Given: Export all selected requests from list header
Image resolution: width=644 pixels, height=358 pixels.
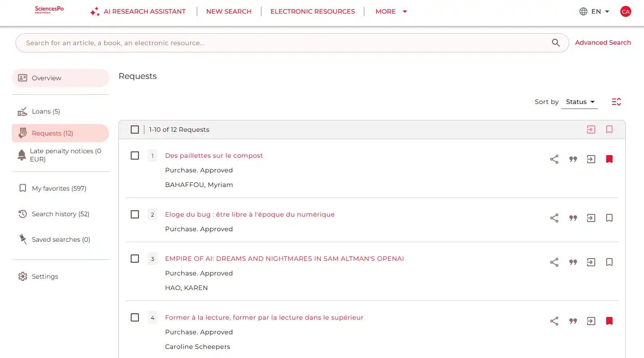Looking at the screenshot, I should click(x=591, y=130).
